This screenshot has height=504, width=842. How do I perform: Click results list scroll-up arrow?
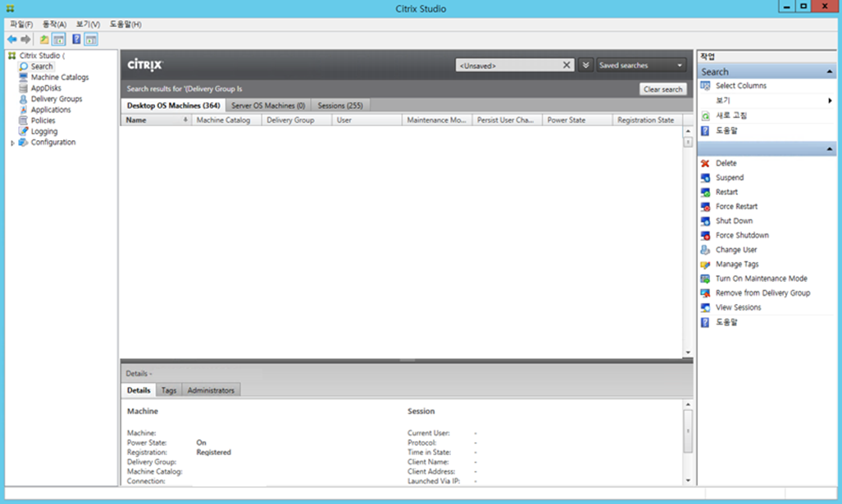pos(688,131)
